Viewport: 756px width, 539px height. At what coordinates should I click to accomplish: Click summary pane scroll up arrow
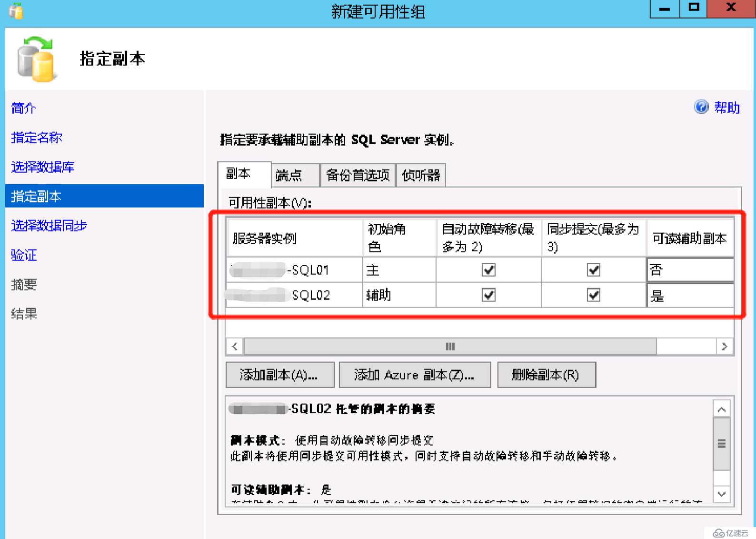[721, 409]
